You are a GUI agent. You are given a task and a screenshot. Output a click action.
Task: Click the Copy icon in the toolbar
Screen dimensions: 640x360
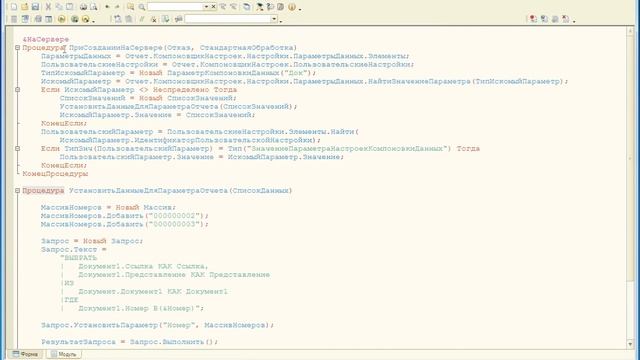pyautogui.click(x=59, y=7)
